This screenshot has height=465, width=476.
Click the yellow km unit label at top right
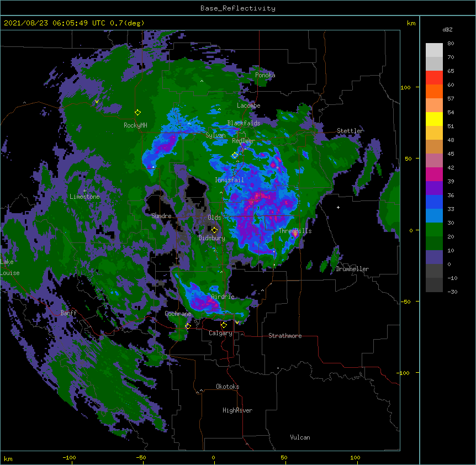[x=411, y=23]
